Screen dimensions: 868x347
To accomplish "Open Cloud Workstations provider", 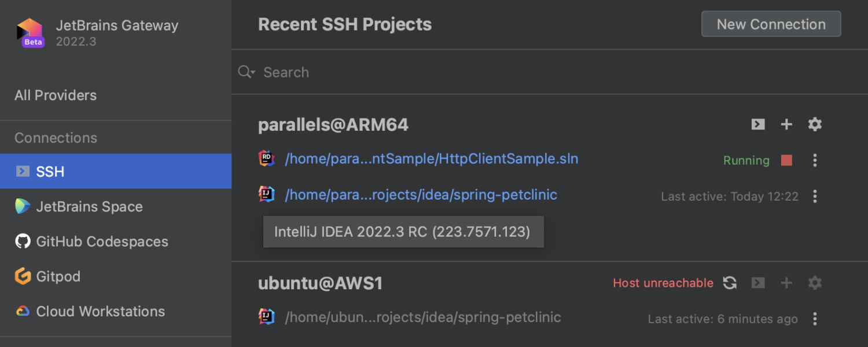I will point(100,311).
